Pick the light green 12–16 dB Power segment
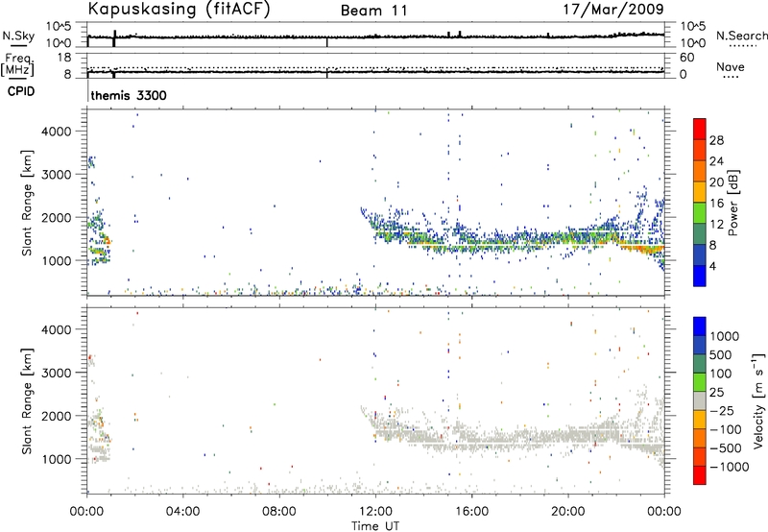The width and height of the screenshot is (768, 532). (x=700, y=212)
